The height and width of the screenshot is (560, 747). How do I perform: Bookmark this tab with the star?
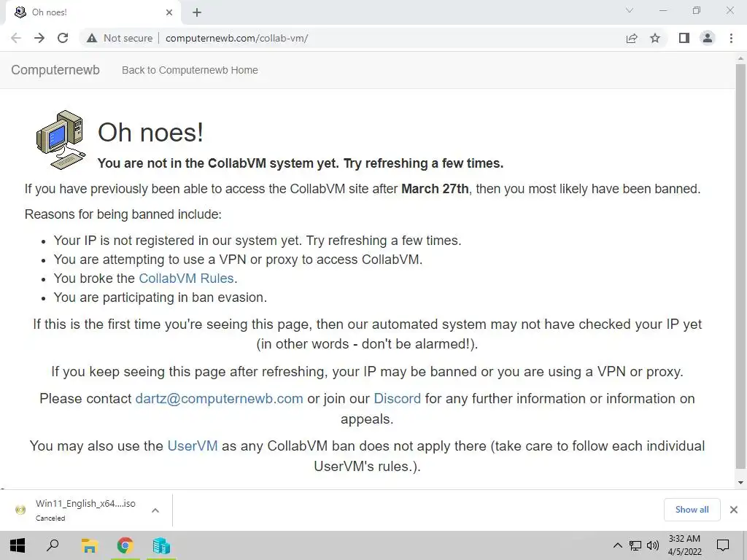[x=655, y=38]
